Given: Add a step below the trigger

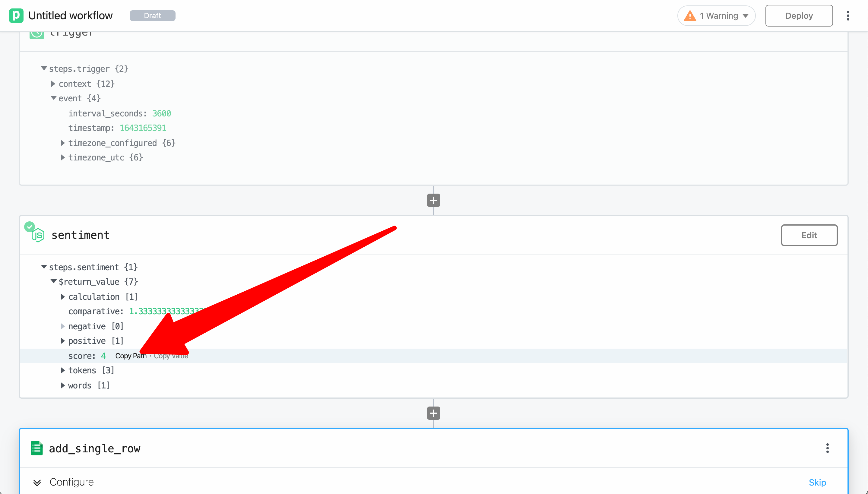Looking at the screenshot, I should (x=433, y=200).
